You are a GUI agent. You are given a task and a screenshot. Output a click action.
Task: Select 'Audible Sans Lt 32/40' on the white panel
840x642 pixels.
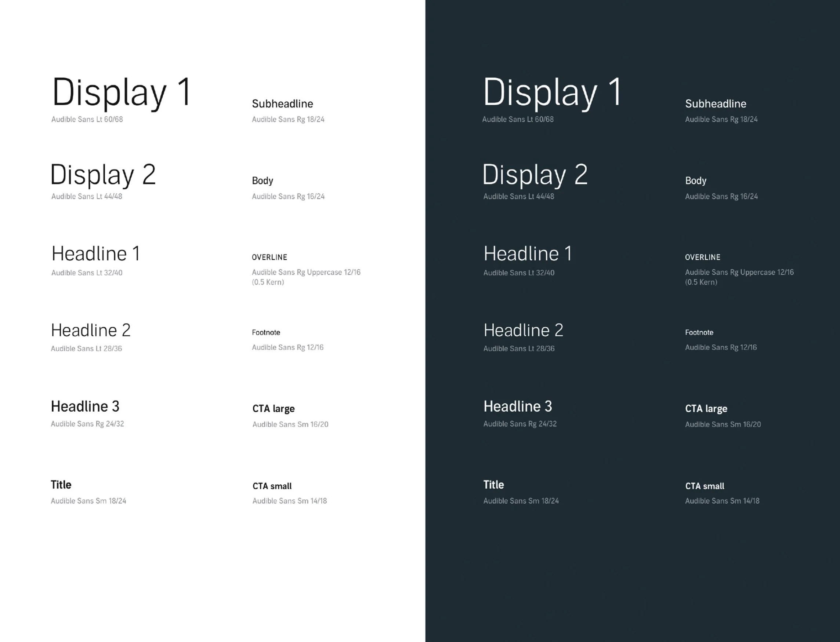tap(87, 273)
